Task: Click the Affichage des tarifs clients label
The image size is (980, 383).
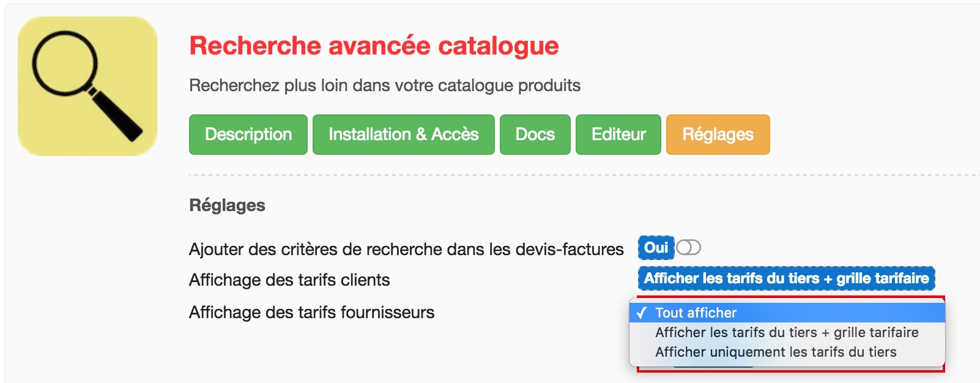Action: (x=289, y=280)
